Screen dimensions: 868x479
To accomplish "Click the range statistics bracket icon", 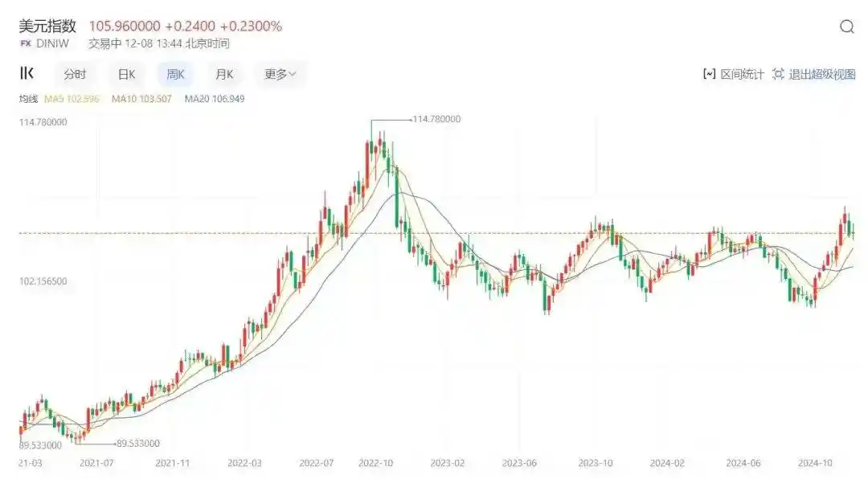I will [709, 74].
